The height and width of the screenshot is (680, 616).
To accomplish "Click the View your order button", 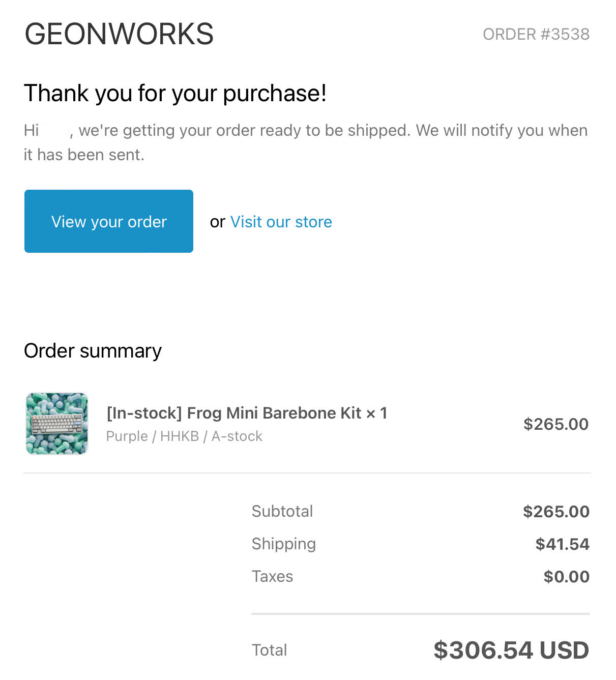I will click(108, 221).
